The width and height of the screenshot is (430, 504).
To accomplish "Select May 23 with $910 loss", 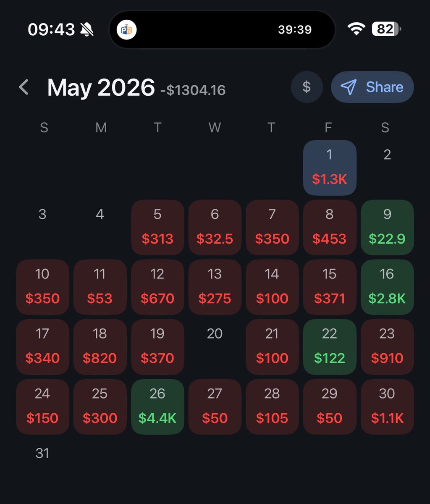I will point(387,347).
